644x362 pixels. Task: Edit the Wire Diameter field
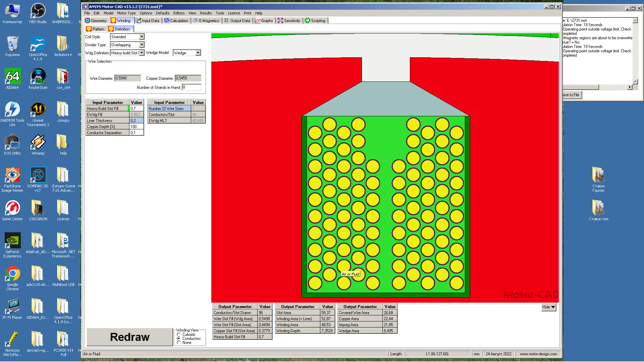click(127, 78)
